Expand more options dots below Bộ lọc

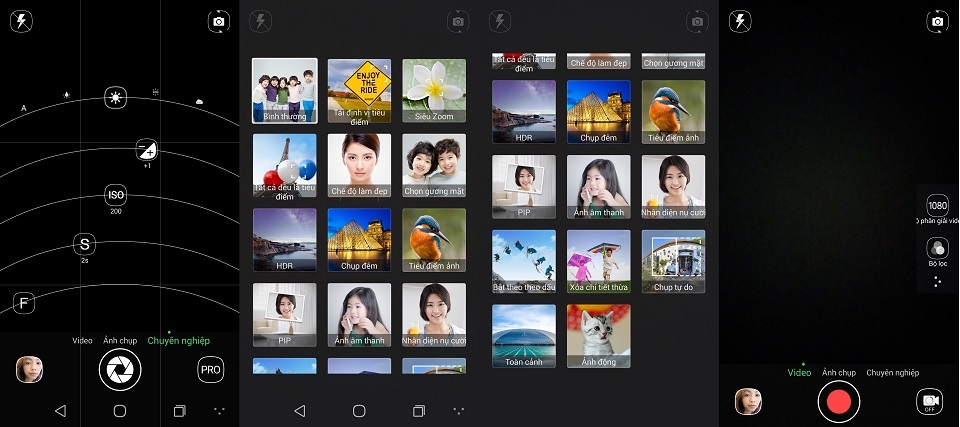pyautogui.click(x=937, y=282)
